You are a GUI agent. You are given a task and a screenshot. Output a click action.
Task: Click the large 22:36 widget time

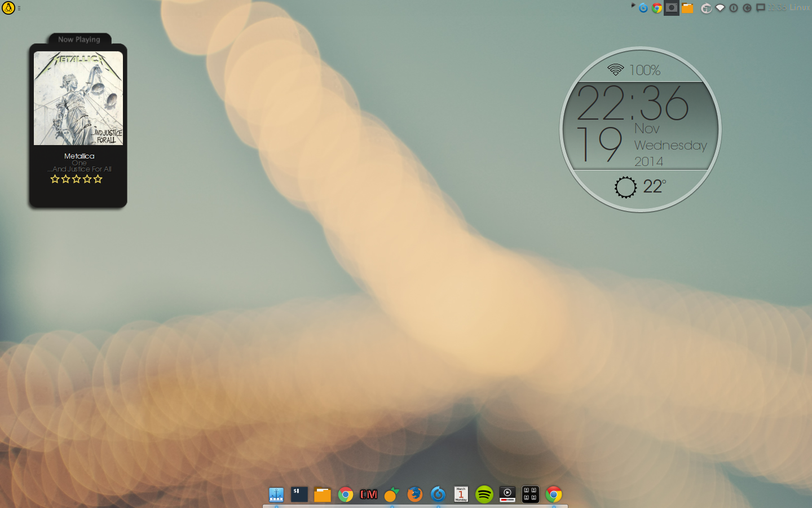(x=633, y=103)
